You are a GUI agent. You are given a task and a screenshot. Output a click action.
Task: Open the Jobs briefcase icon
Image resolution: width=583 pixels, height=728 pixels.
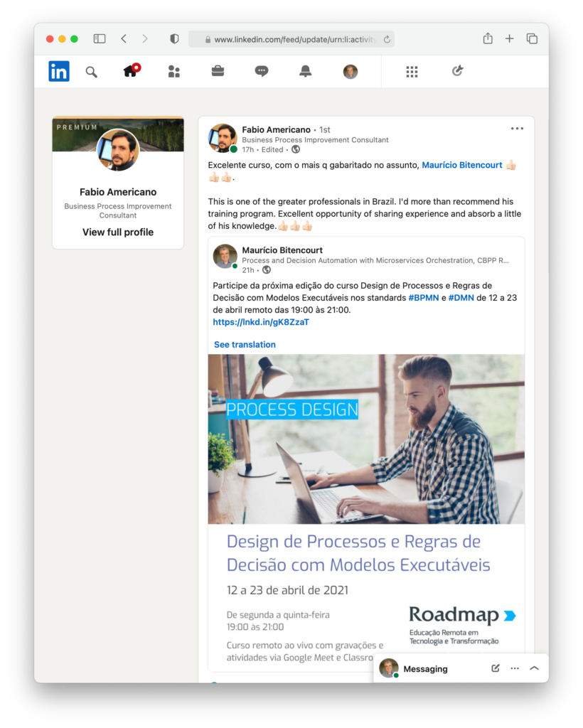point(218,71)
